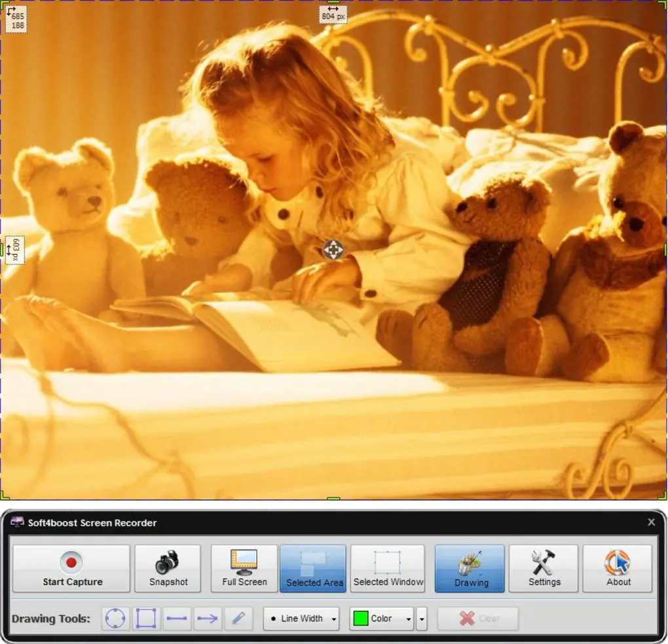This screenshot has height=644, width=668.
Task: Click the move crosshair in the capture area
Action: 333,250
